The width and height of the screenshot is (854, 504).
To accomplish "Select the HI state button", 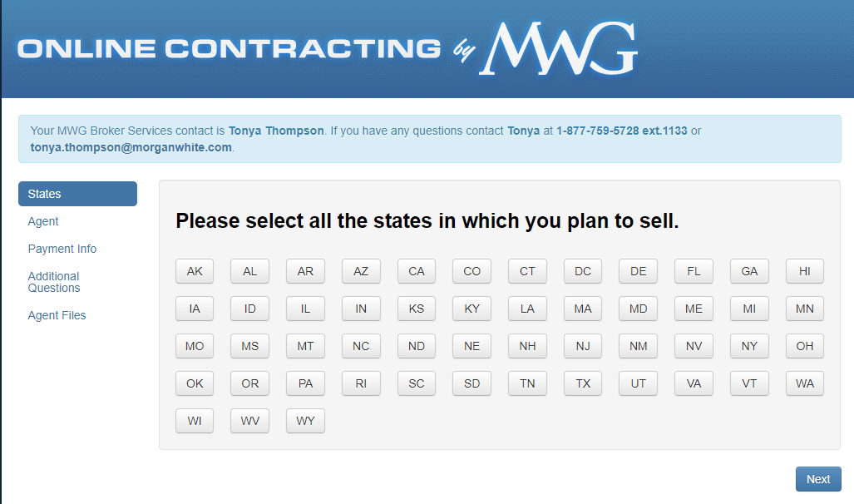I will coord(804,271).
